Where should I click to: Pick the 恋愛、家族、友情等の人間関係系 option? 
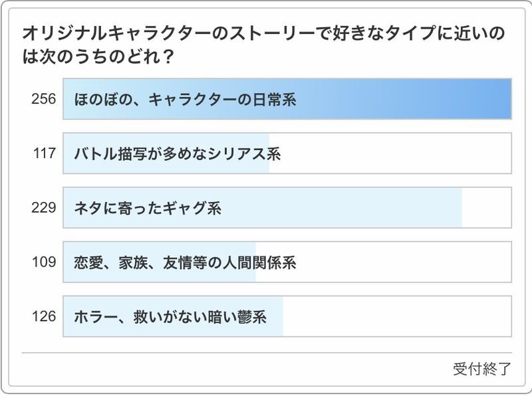pos(185,263)
